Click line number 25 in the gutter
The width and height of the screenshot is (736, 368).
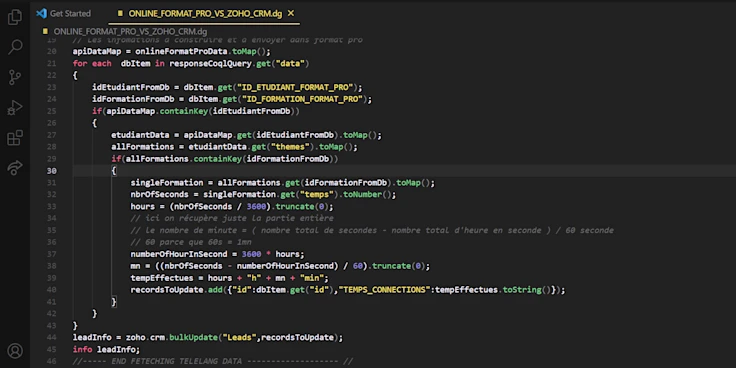click(52, 111)
